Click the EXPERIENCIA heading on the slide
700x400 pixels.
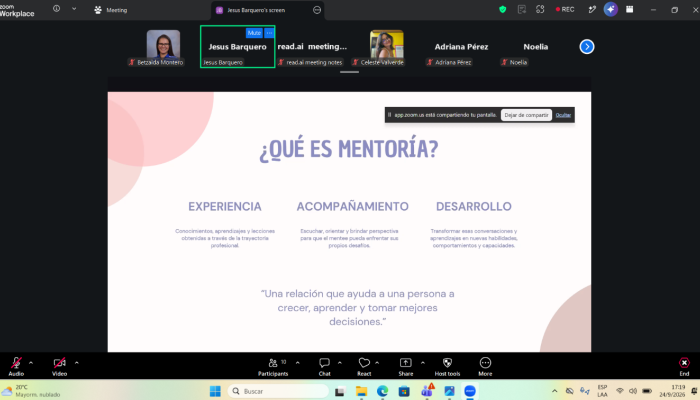pos(225,206)
